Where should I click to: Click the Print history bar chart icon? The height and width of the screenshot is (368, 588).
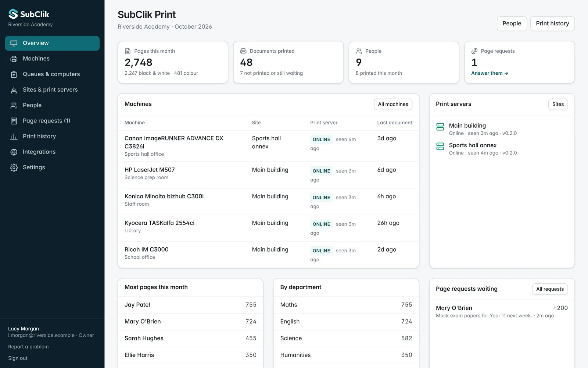[x=14, y=137]
